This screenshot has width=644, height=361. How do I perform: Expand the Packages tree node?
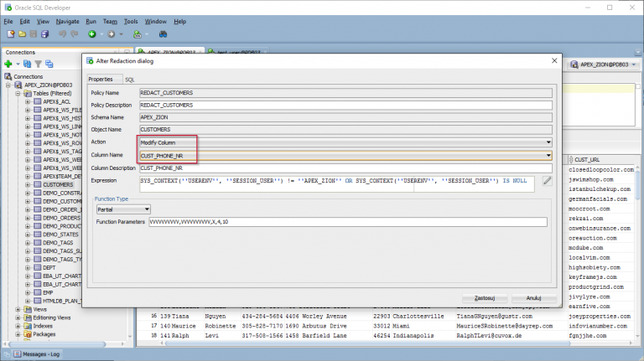click(x=18, y=334)
